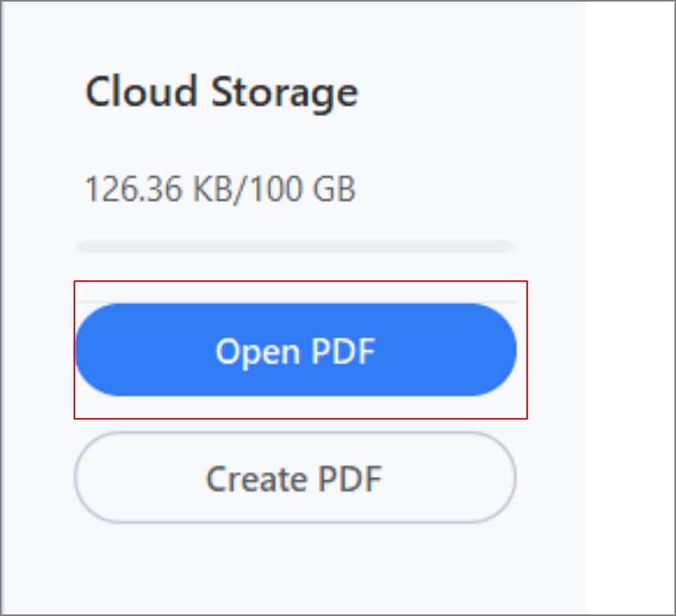Open a PDF using the highlighted button
The width and height of the screenshot is (676, 616).
pyautogui.click(x=295, y=350)
